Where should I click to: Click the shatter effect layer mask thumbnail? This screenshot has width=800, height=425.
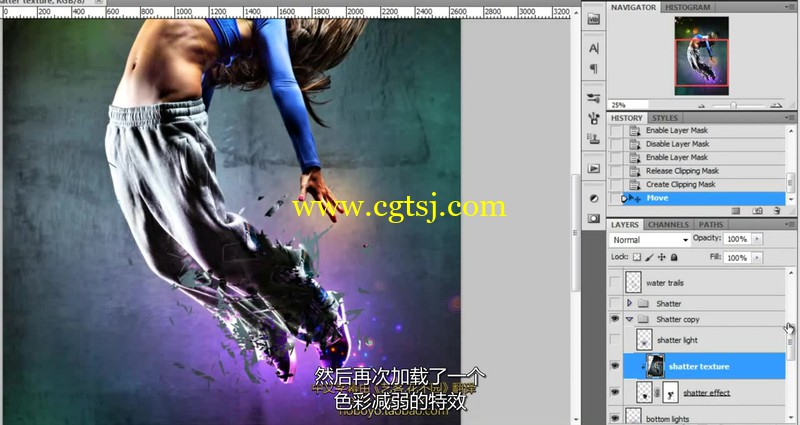point(670,392)
